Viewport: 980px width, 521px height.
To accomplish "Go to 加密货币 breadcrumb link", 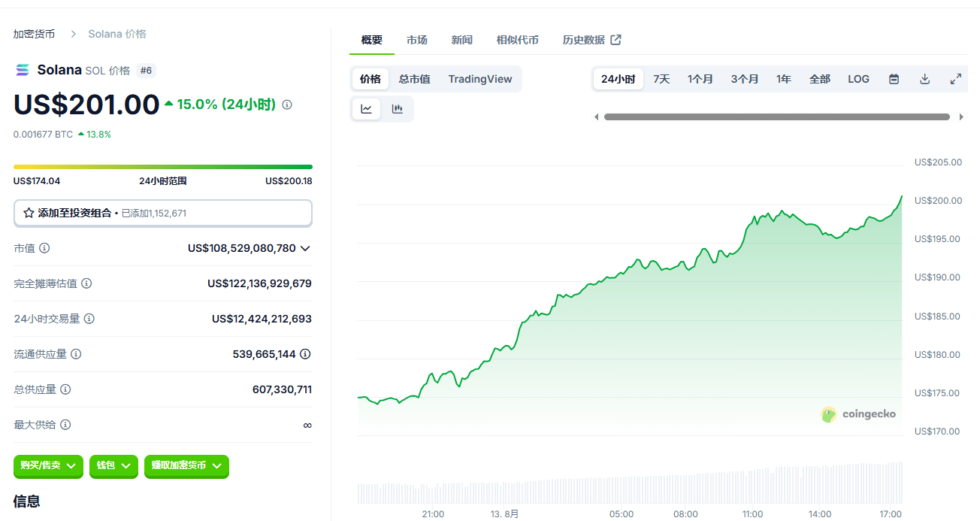I will pyautogui.click(x=34, y=34).
